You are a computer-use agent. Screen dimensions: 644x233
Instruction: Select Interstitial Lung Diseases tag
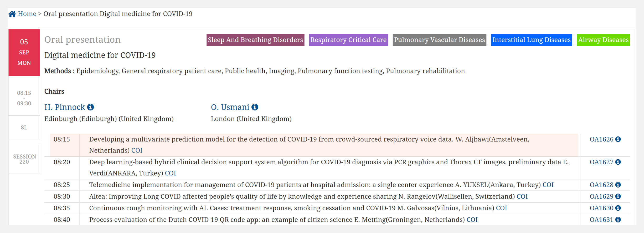pyautogui.click(x=531, y=40)
